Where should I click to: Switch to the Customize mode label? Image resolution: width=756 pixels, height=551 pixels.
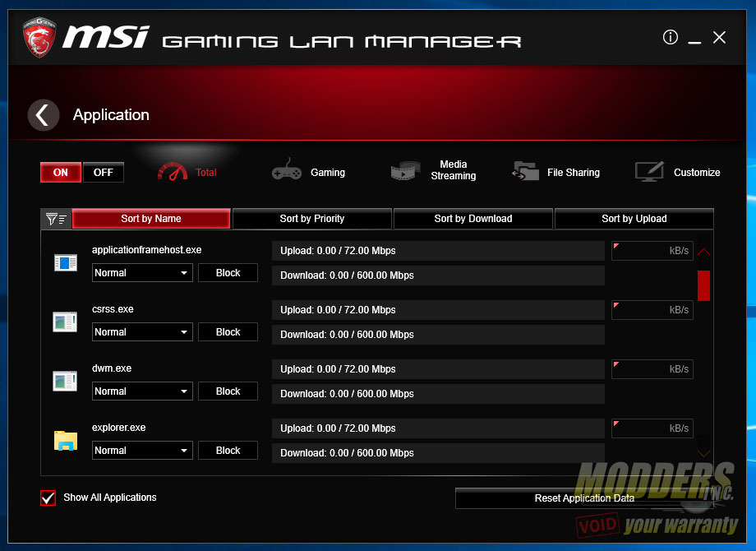(x=697, y=172)
